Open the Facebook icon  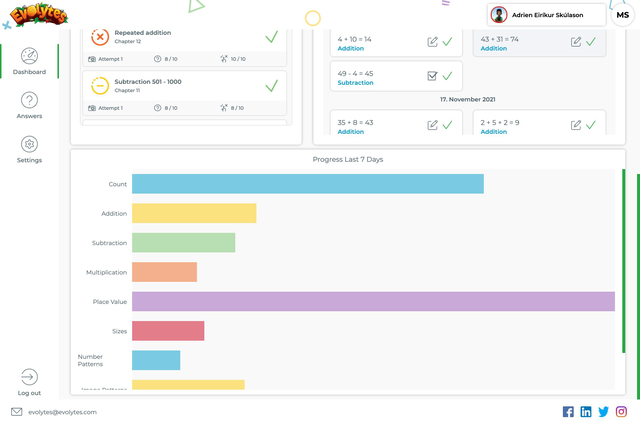[x=568, y=412]
